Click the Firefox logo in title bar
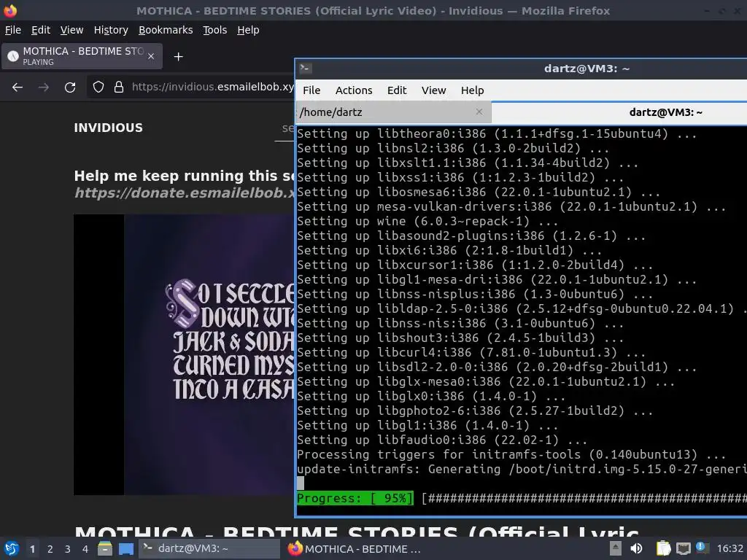 [x=10, y=10]
